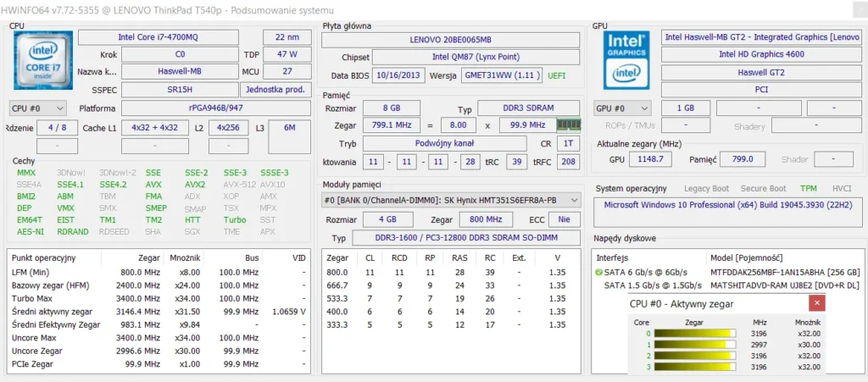Click the Intel Core i7 logo
The height and width of the screenshot is (382, 868).
coord(44,60)
